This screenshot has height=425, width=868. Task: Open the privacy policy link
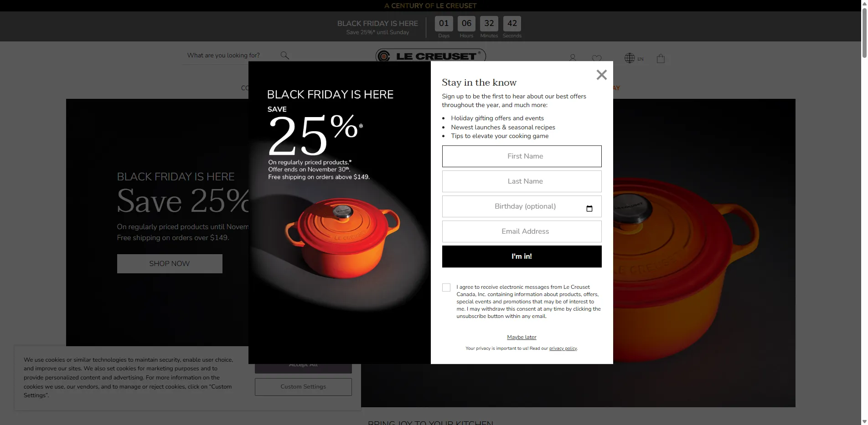[563, 348]
